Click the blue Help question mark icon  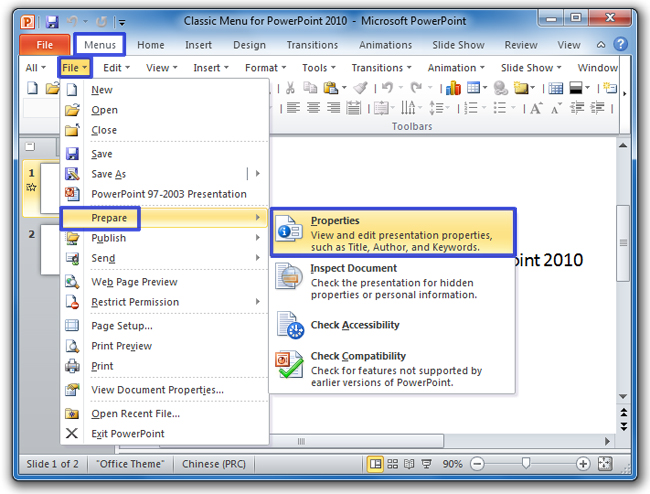(620, 44)
